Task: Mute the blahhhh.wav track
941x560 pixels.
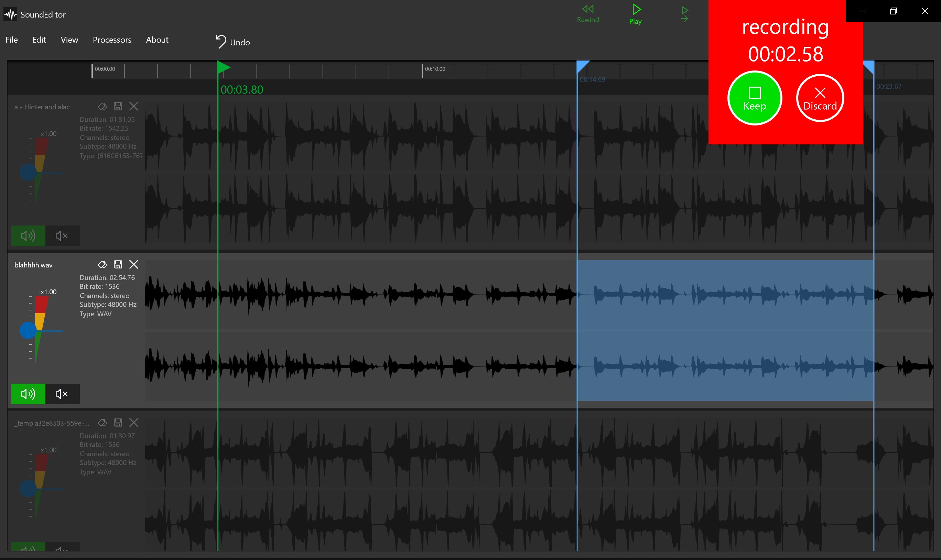Action: click(x=62, y=394)
